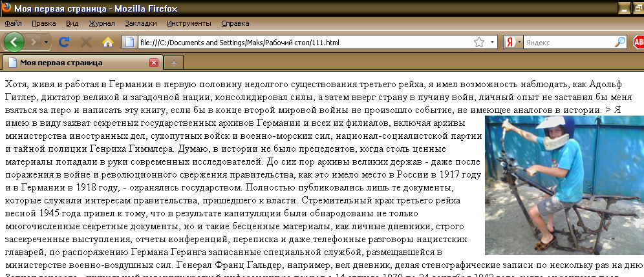Screen dimensions: 644x277
Task: Click the magnifier search icon
Action: pyautogui.click(x=620, y=42)
